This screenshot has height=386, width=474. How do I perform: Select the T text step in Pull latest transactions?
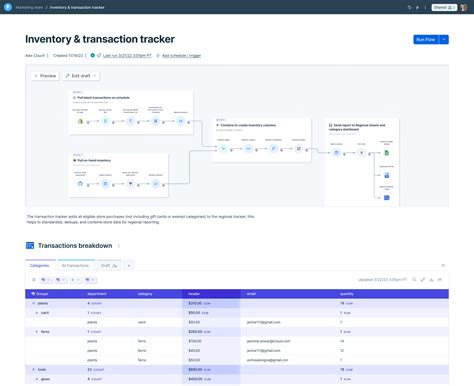pyautogui.click(x=130, y=121)
